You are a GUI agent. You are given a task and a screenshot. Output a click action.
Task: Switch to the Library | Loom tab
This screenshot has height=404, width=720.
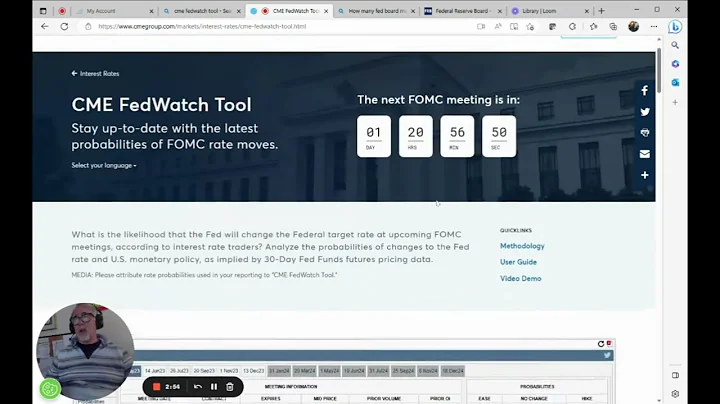pyautogui.click(x=550, y=11)
